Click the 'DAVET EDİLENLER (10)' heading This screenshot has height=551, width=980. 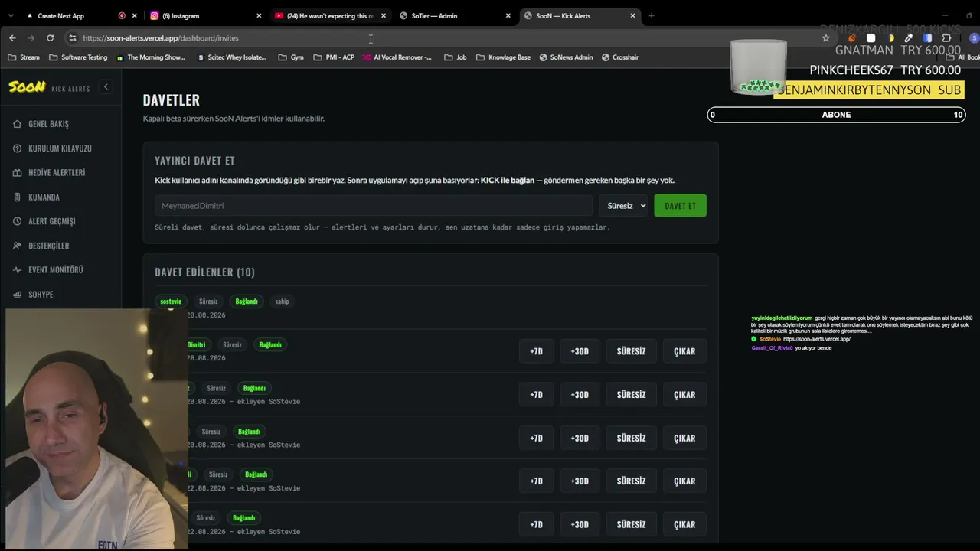[x=204, y=272]
